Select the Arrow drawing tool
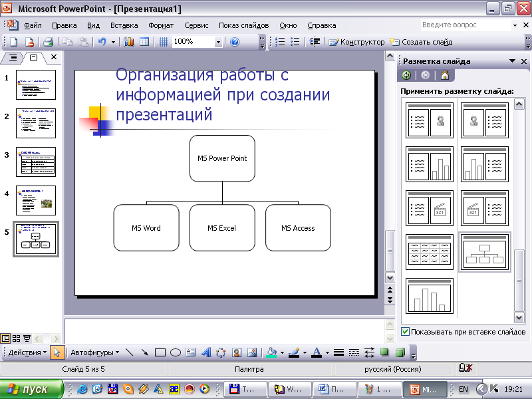This screenshot has height=399, width=532. [144, 352]
